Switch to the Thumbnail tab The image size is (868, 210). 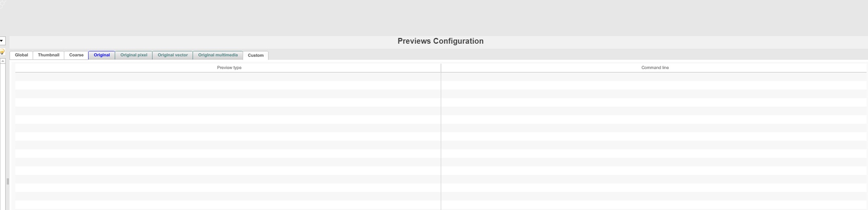49,55
